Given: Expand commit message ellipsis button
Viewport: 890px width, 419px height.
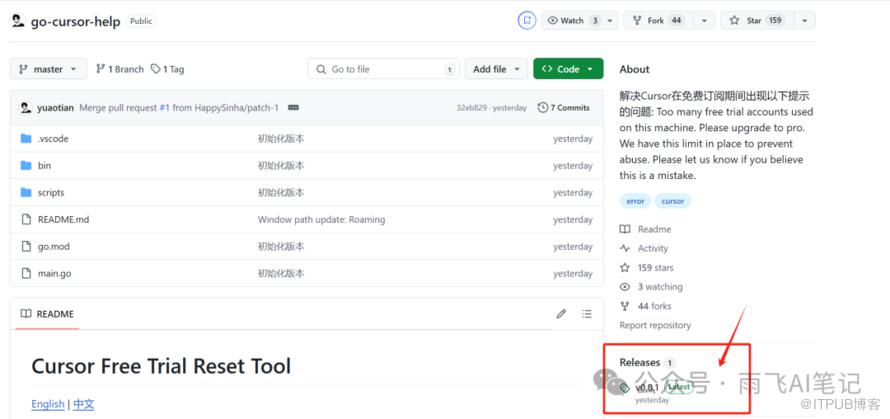Looking at the screenshot, I should click(x=293, y=107).
